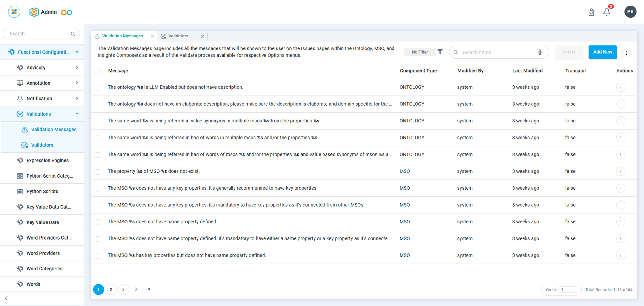Open Expression Engines in the sidebar

tap(48, 160)
